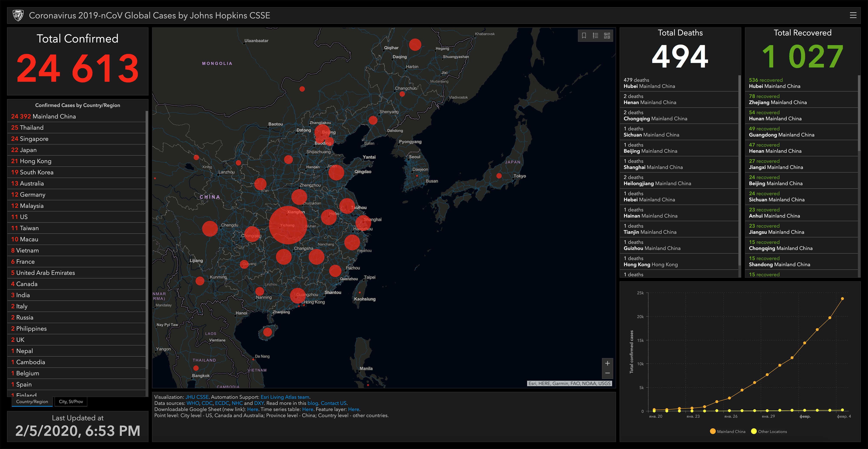The width and height of the screenshot is (868, 449).
Task: Click the red case circle near Bangkok
Action: click(196, 368)
